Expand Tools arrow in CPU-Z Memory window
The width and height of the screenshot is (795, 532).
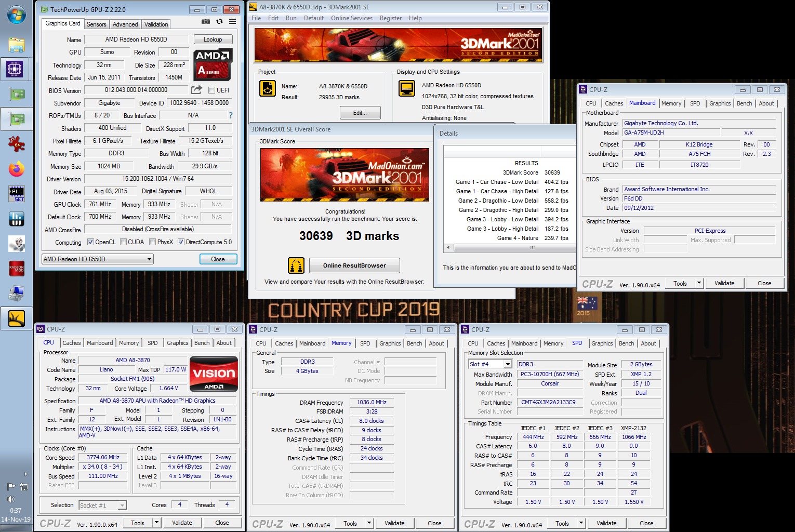click(x=369, y=523)
